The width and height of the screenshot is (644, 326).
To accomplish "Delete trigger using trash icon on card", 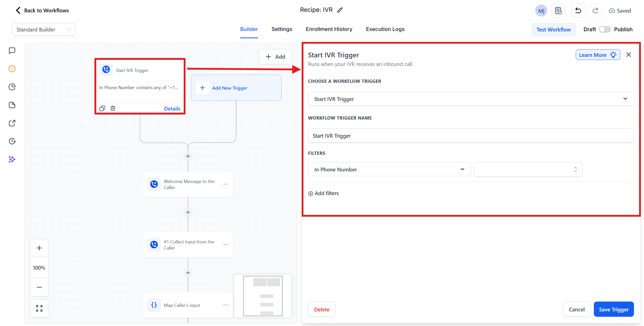I will (x=113, y=108).
